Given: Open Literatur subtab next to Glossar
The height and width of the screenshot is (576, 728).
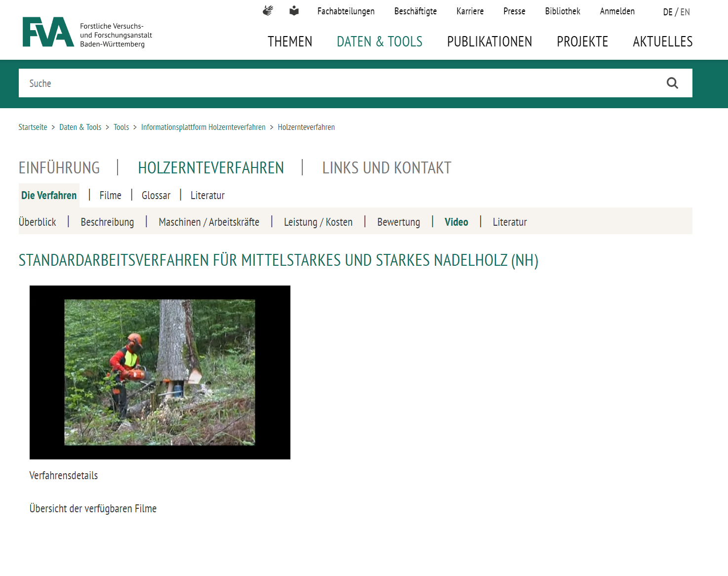Looking at the screenshot, I should click(207, 196).
